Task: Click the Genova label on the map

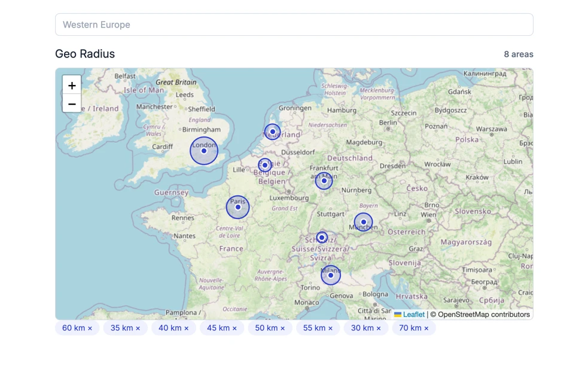Action: coord(341,296)
